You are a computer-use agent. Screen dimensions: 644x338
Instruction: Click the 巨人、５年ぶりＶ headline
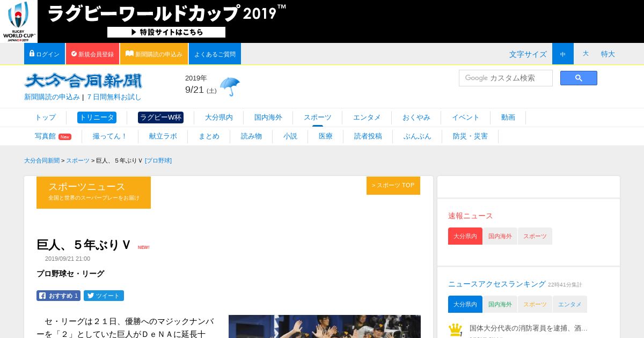pyautogui.click(x=84, y=245)
